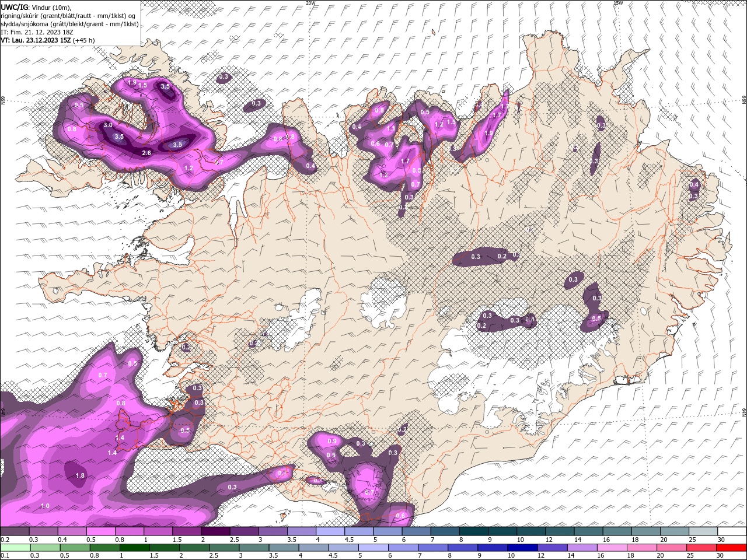Pick the top-row snow swatch labeled 2
Image resolution: width=747 pixels, height=560 pixels.
pos(215,531)
